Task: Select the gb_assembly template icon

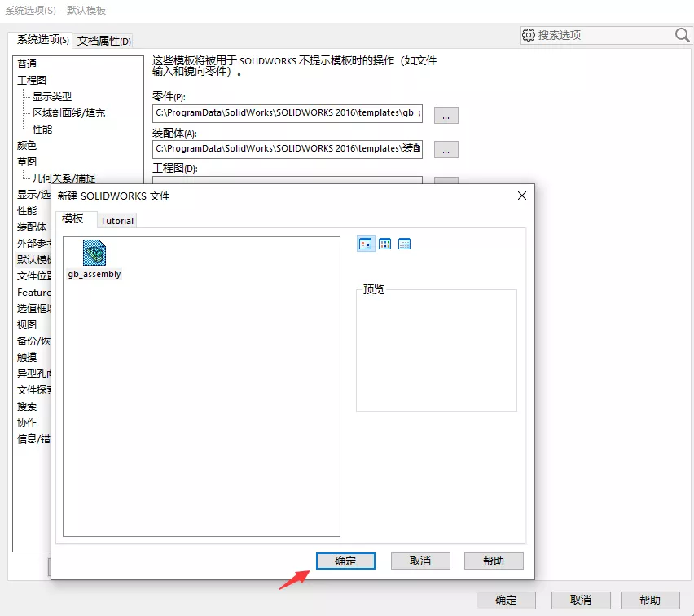Action: click(94, 253)
